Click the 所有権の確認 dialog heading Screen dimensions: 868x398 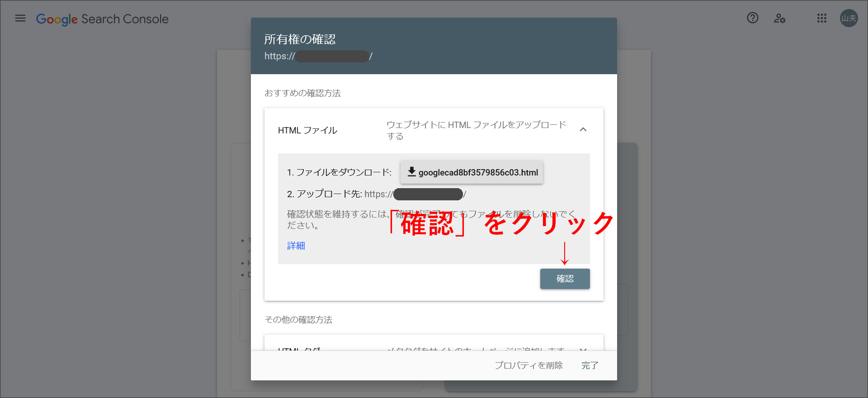point(300,39)
